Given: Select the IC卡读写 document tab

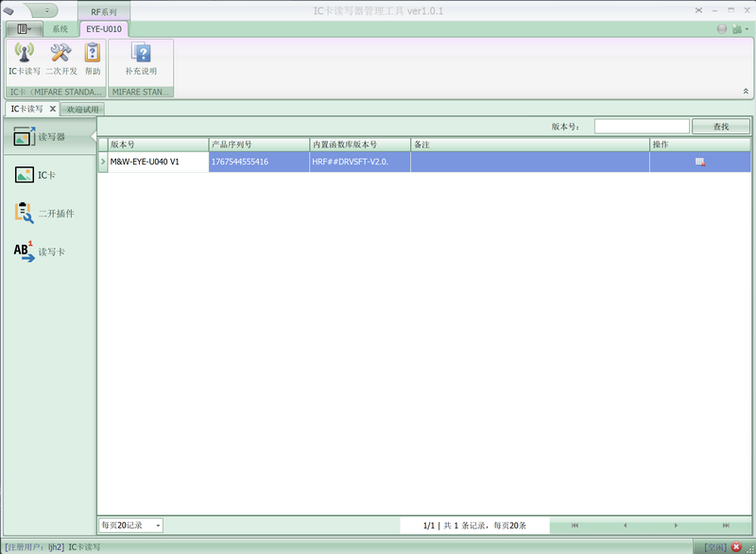Looking at the screenshot, I should [27, 109].
